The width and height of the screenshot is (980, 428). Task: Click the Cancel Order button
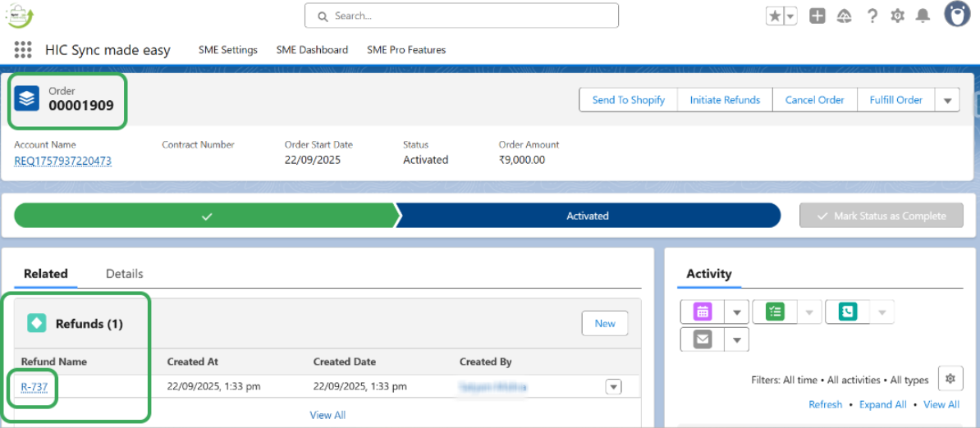(x=814, y=100)
